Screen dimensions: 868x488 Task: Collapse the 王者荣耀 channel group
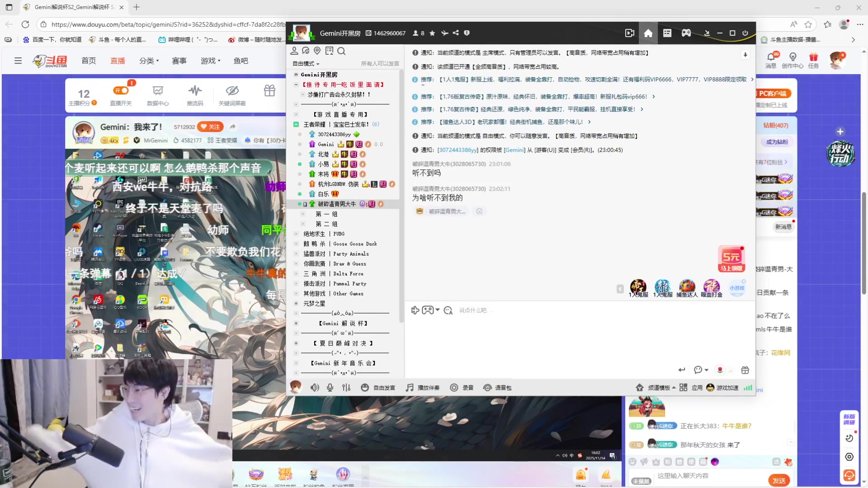pos(296,124)
